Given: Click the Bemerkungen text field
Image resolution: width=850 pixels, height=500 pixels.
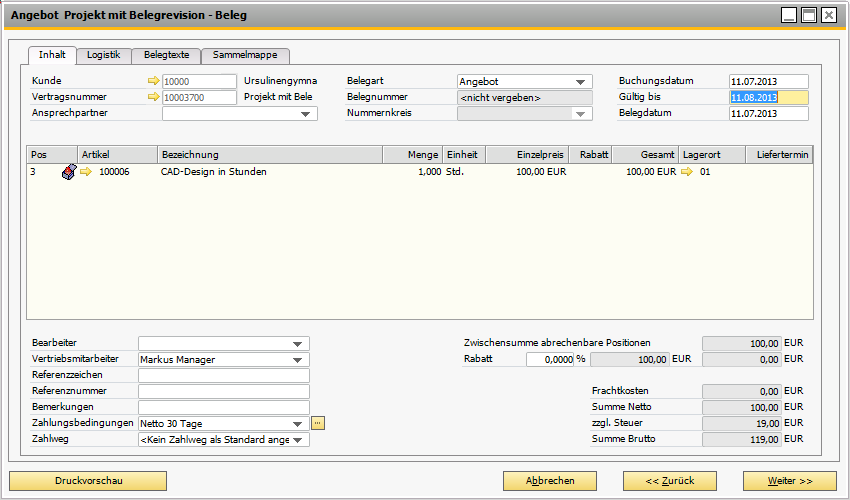Looking at the screenshot, I should click(x=223, y=407).
